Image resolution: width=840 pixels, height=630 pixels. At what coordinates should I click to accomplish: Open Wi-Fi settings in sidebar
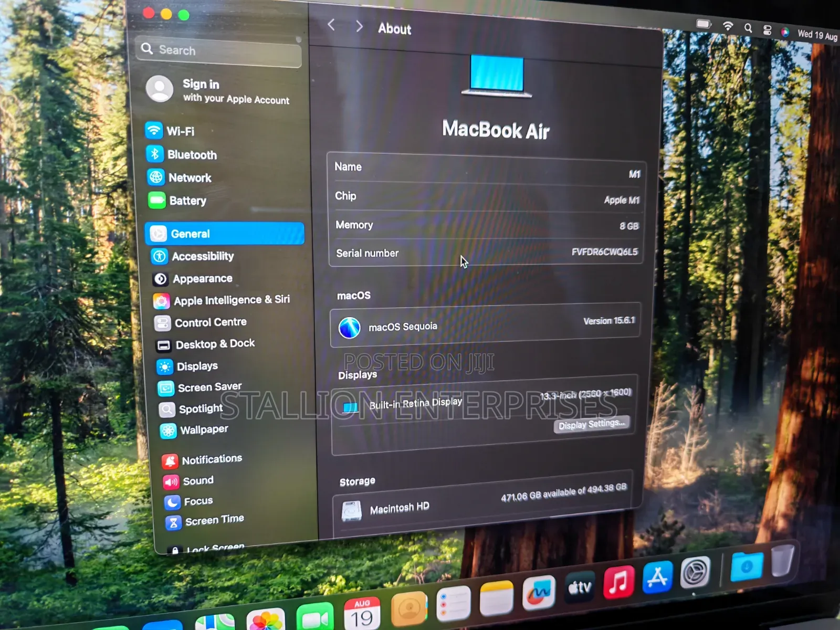(x=170, y=131)
